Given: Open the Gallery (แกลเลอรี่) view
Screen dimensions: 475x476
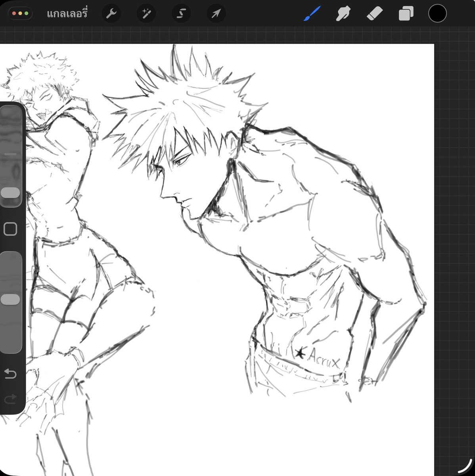Looking at the screenshot, I should (x=67, y=14).
